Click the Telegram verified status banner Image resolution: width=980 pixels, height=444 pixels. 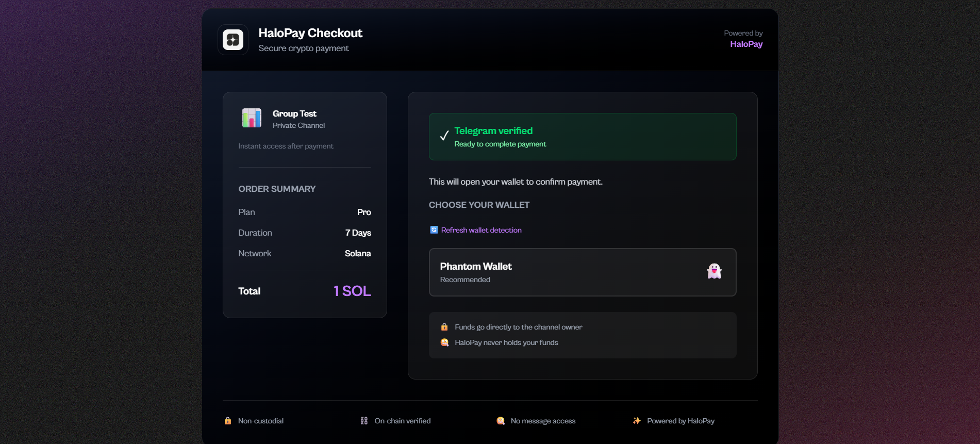582,137
